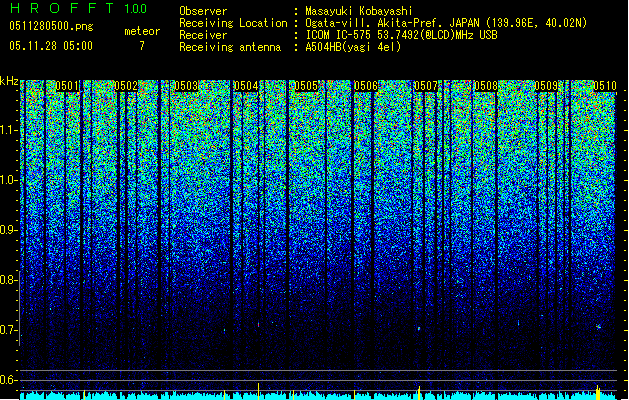Viewport: 629px width, 400px height.
Task: Select the ICOM IC-575 receiver details
Action: pos(401,35)
